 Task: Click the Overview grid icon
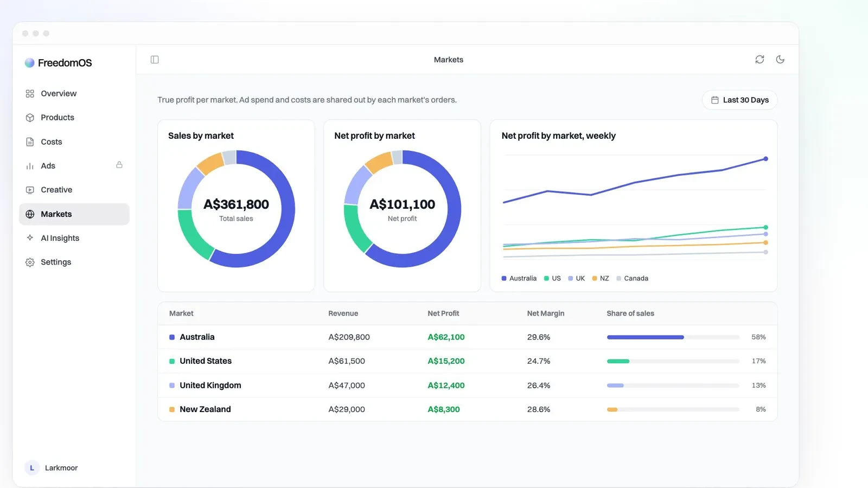30,94
